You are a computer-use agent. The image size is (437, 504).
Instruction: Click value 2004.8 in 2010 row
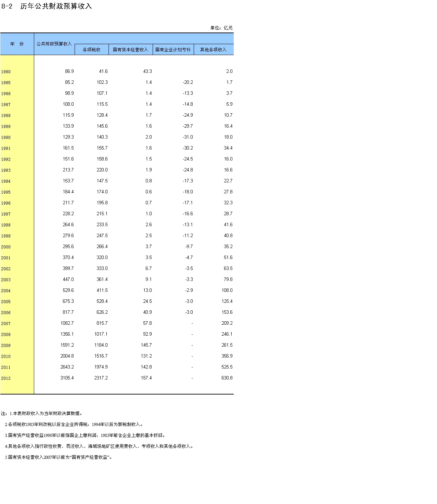tap(67, 356)
